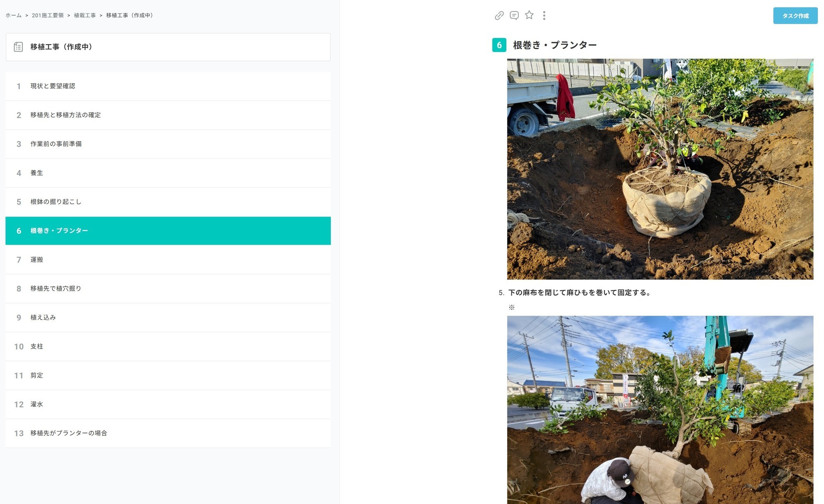The height and width of the screenshot is (504, 824).
Task: Open the excavator and worker photo
Action: pos(660,410)
